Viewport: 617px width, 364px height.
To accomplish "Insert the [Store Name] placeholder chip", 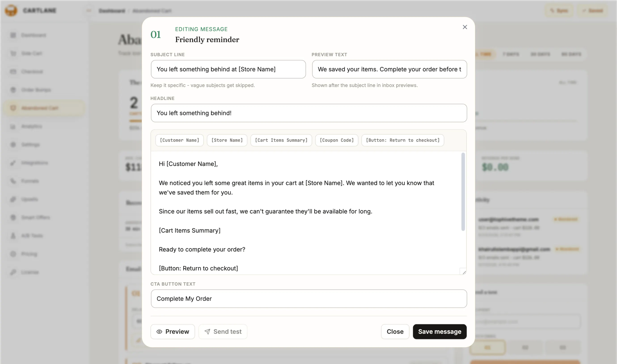I will [x=227, y=140].
